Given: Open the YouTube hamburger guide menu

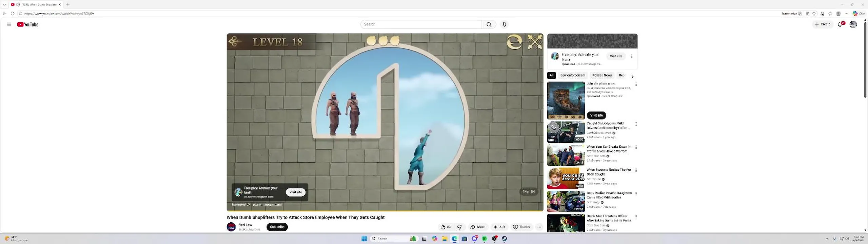Looking at the screenshot, I should coord(9,24).
